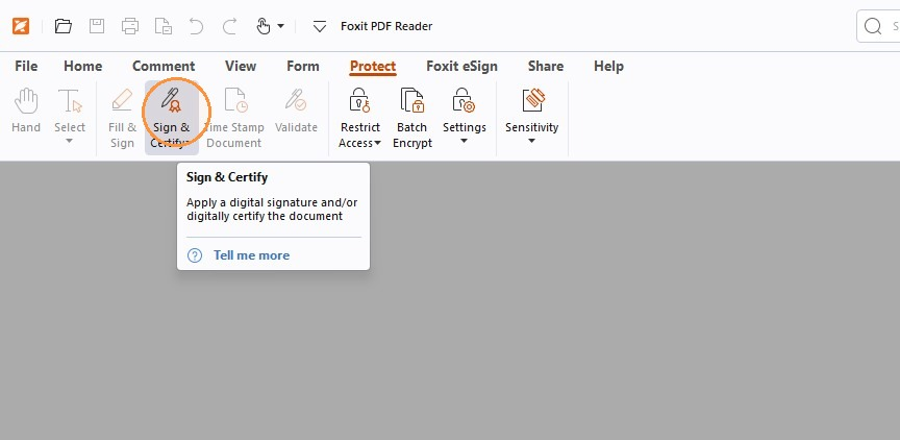Click the Print icon in quick toolbar
This screenshot has height=440, width=900.
coord(130,26)
